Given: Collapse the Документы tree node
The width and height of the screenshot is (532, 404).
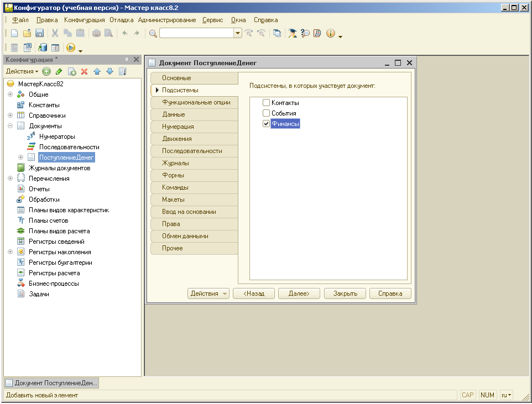Looking at the screenshot, I should [10, 126].
